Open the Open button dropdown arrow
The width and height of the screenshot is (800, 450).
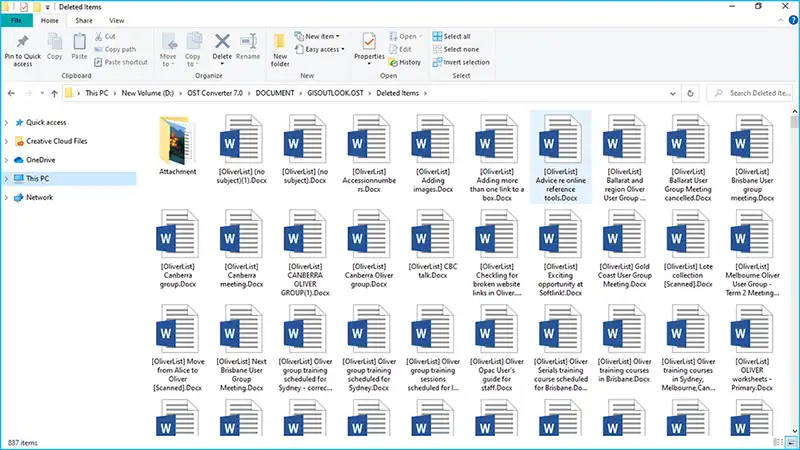click(x=420, y=36)
